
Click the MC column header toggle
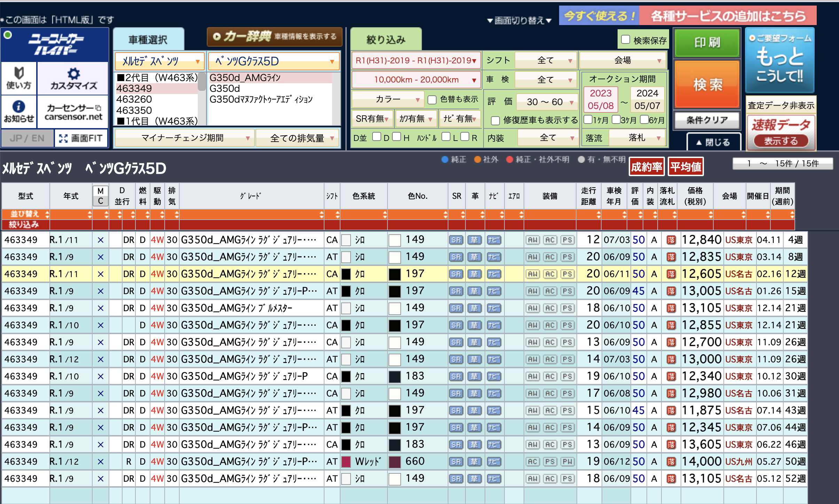[101, 196]
